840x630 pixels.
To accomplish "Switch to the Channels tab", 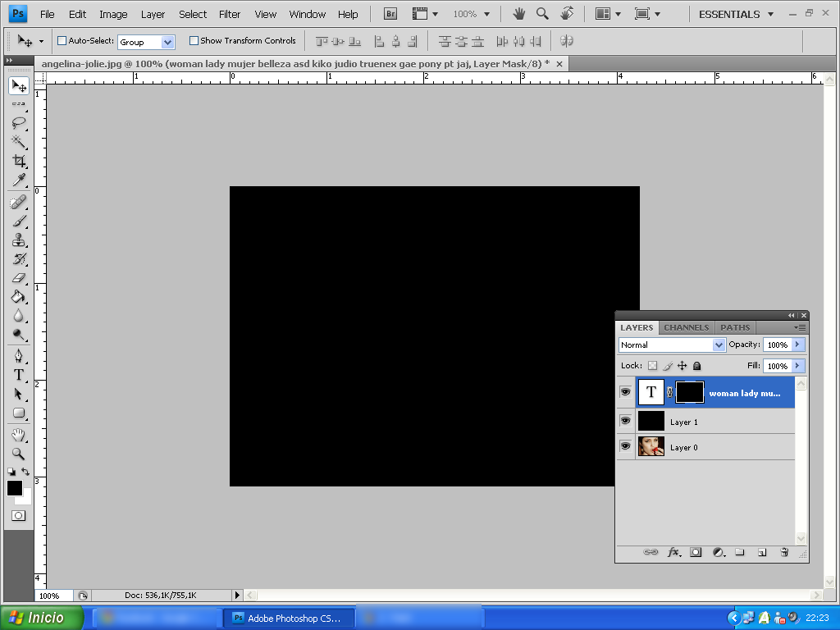I will point(686,326).
